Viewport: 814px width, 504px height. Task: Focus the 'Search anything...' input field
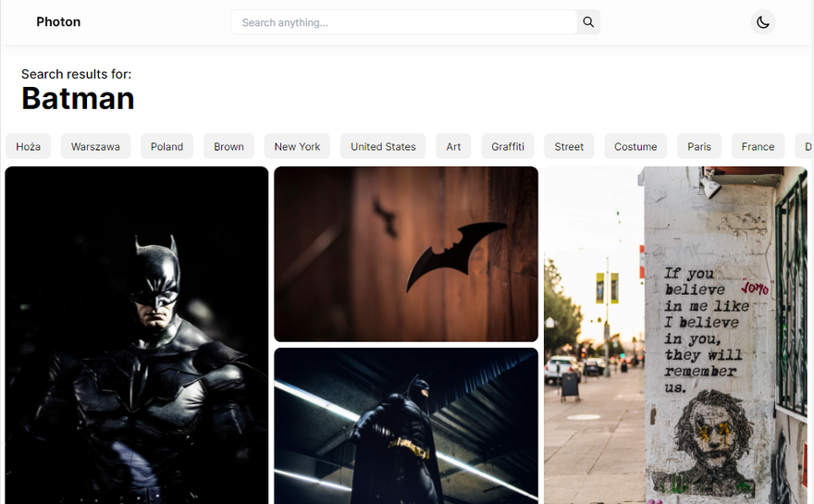pyautogui.click(x=403, y=22)
